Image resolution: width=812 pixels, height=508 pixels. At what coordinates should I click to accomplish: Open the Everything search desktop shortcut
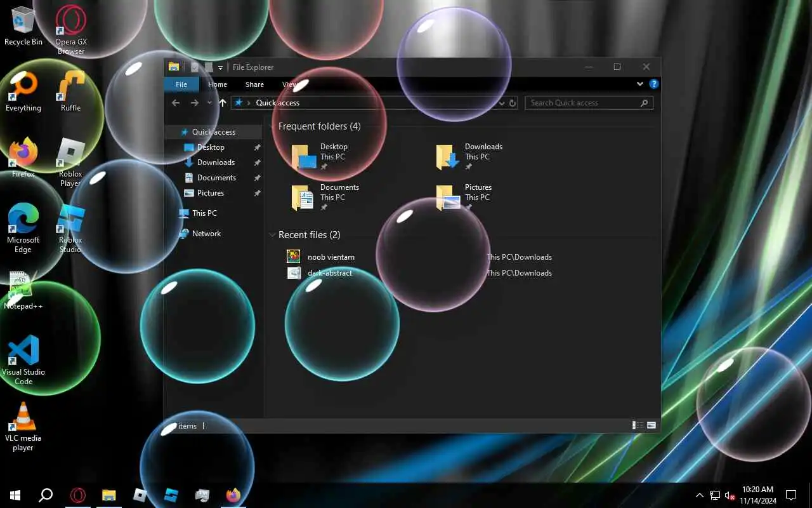pos(23,92)
